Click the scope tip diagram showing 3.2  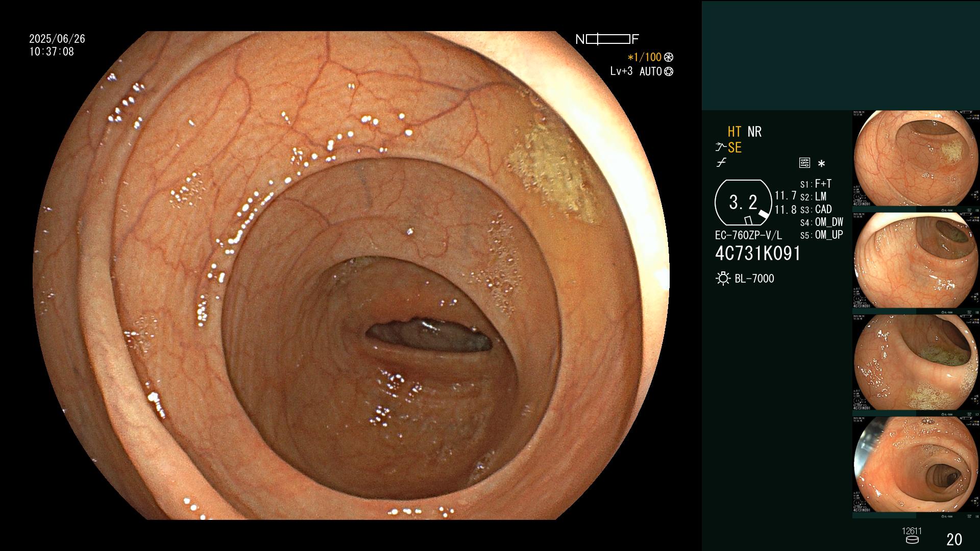coord(743,203)
